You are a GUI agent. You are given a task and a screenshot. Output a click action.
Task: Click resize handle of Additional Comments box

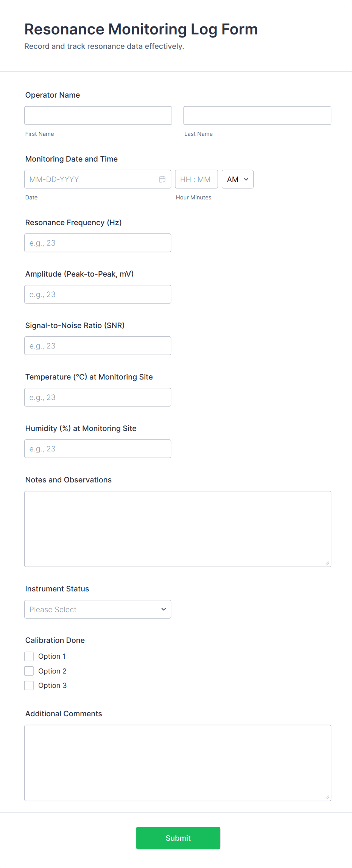click(x=327, y=797)
